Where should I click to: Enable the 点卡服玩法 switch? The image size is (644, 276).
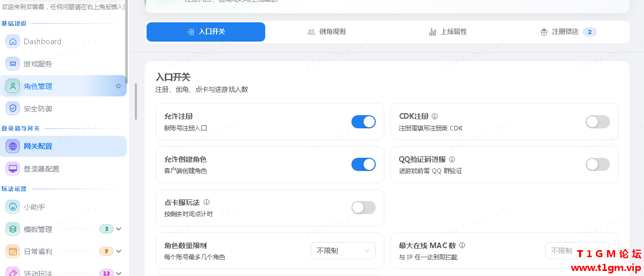click(x=364, y=208)
